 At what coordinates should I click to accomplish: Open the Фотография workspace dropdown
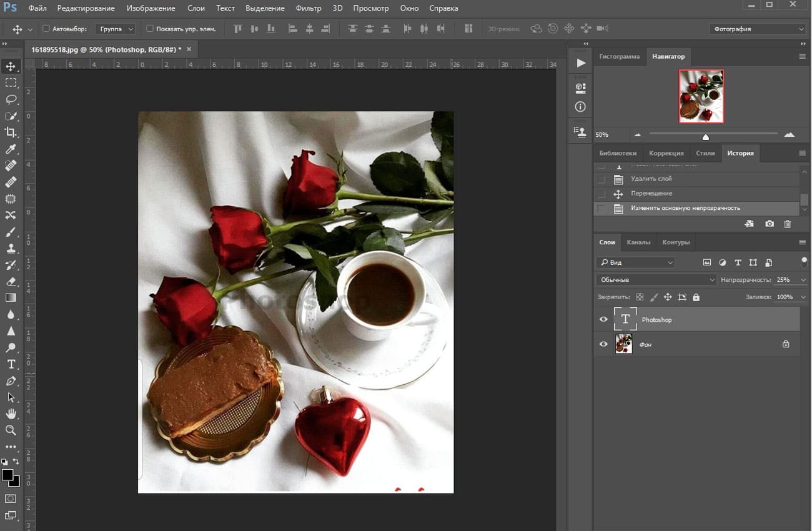(758, 29)
